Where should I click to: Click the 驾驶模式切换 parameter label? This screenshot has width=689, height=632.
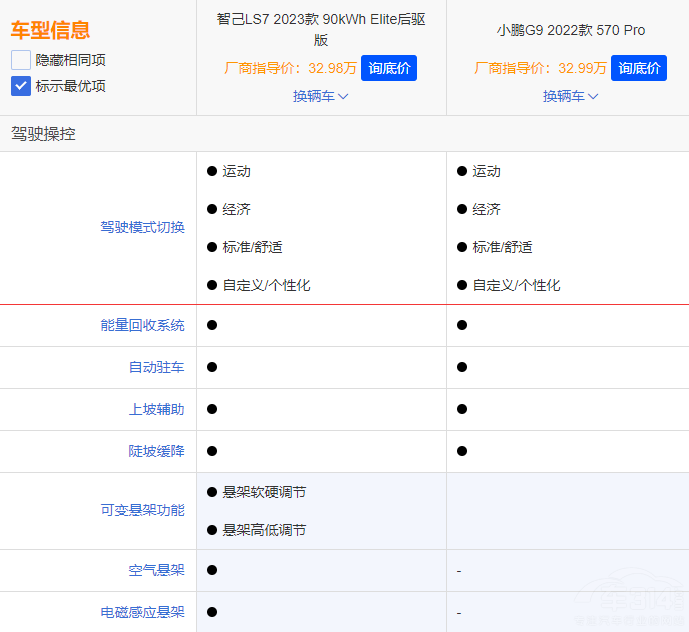142,227
